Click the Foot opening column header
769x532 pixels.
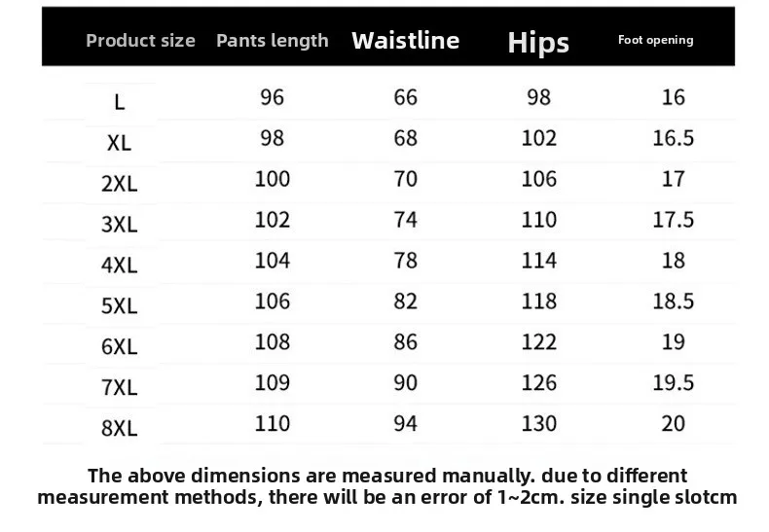pyautogui.click(x=656, y=40)
